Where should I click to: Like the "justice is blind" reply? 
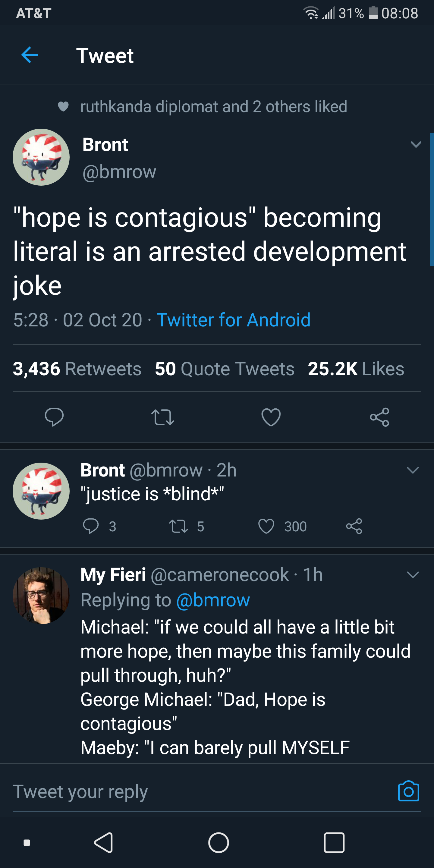[x=266, y=526]
